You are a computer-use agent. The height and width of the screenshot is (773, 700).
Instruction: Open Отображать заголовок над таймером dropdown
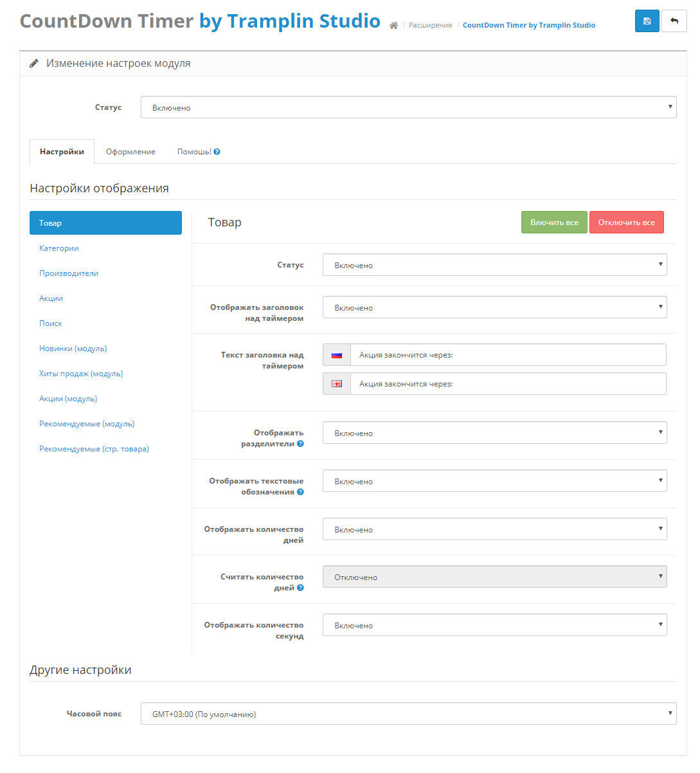[494, 307]
